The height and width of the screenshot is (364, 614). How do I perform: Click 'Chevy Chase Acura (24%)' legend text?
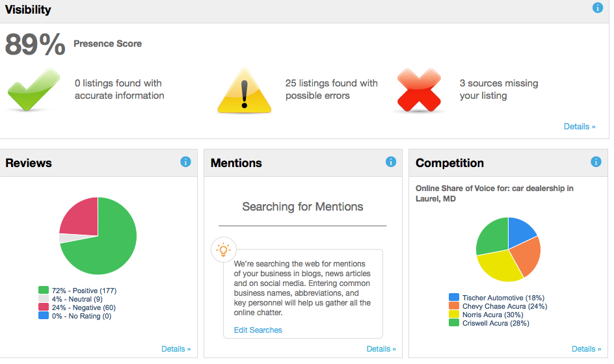pyautogui.click(x=505, y=306)
